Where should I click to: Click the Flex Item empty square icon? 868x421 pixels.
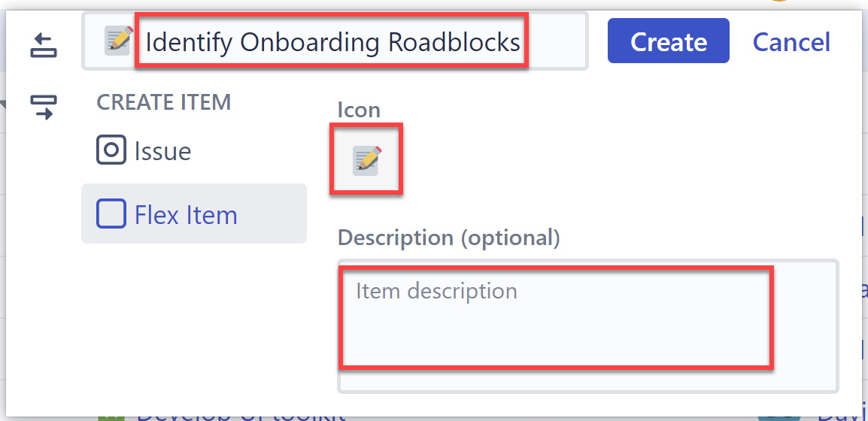pyautogui.click(x=111, y=215)
